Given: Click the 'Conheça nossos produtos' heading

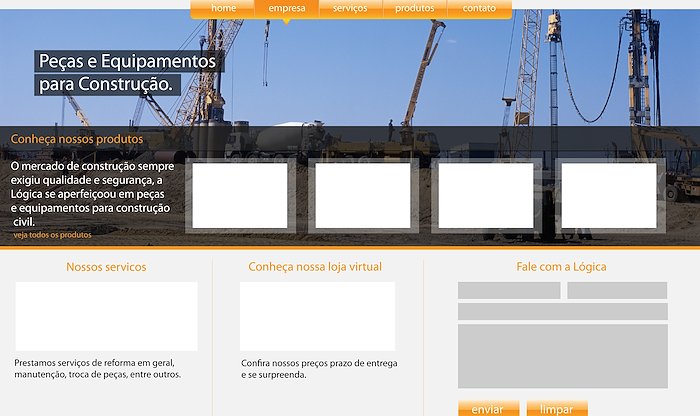Looking at the screenshot, I should (77, 139).
